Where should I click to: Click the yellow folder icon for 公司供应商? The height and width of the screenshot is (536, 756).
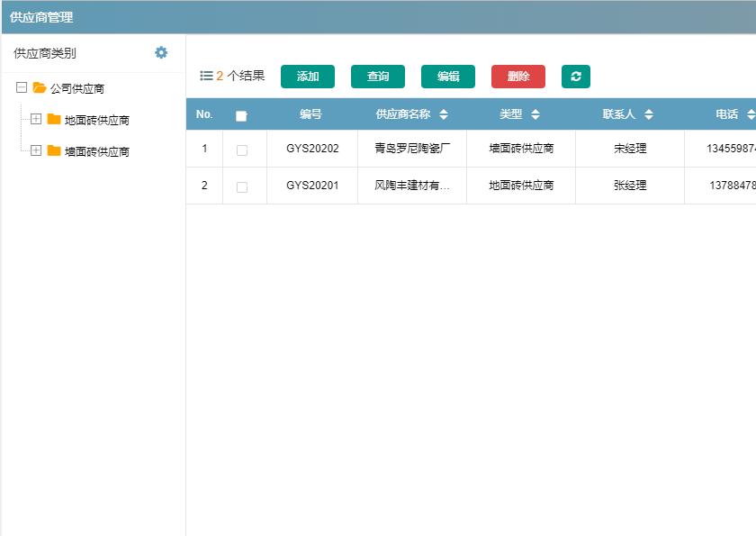pyautogui.click(x=40, y=86)
